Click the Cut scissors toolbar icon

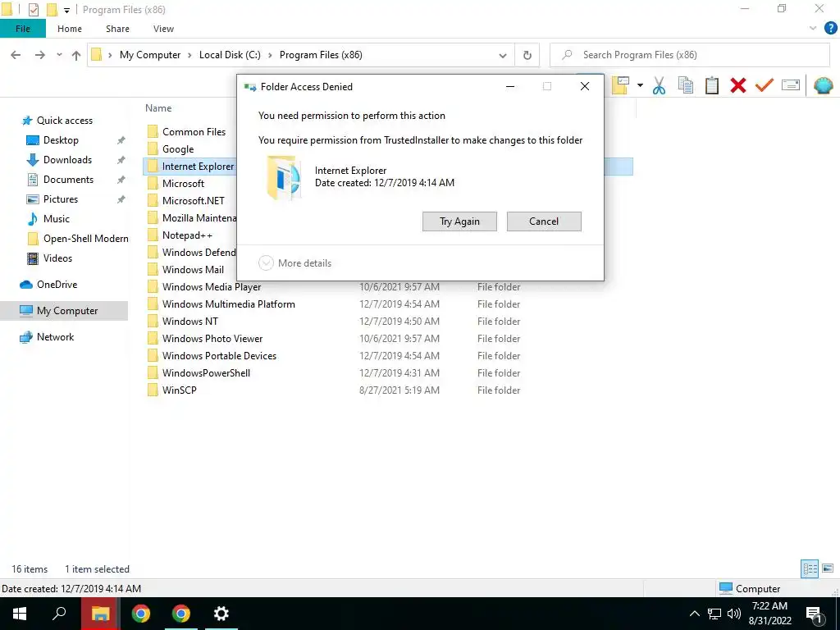click(x=659, y=85)
